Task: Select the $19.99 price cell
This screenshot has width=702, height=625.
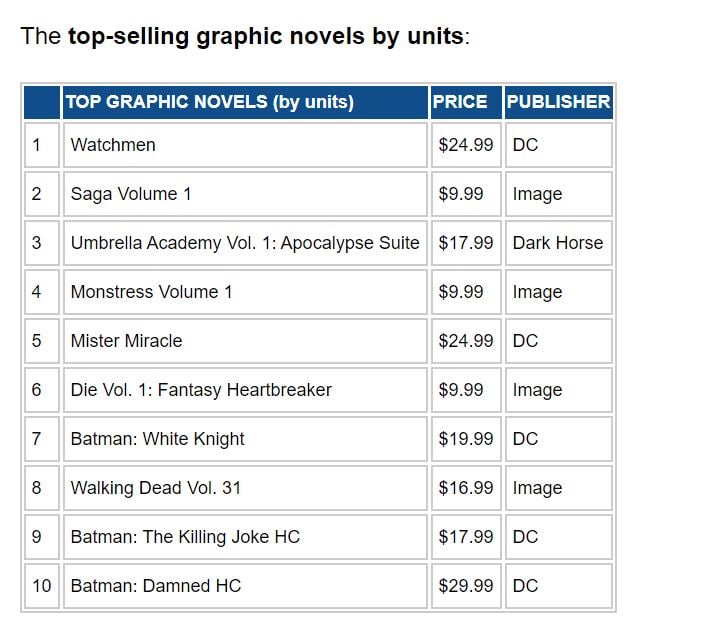Action: pyautogui.click(x=466, y=439)
